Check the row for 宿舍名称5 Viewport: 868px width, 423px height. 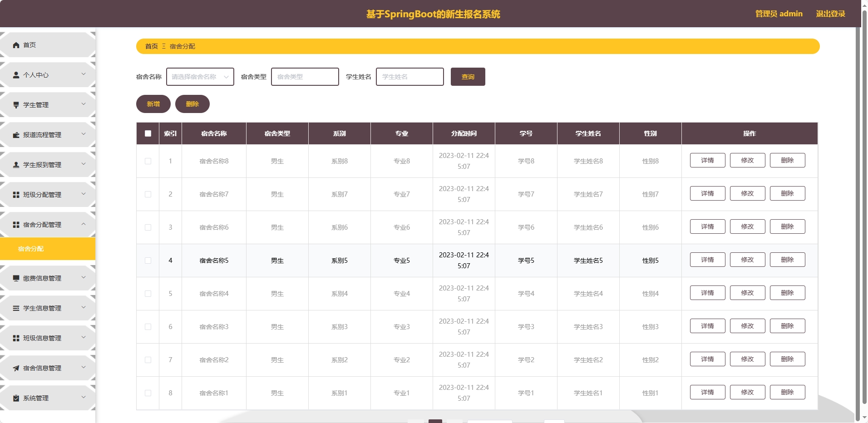point(148,261)
